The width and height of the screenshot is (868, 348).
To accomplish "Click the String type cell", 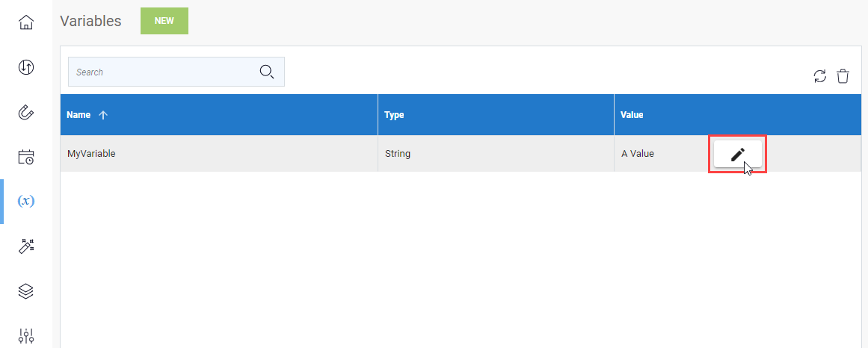I will click(398, 154).
